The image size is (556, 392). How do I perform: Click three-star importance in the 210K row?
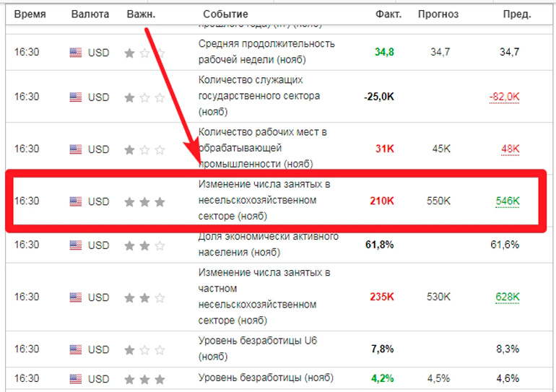(x=144, y=201)
